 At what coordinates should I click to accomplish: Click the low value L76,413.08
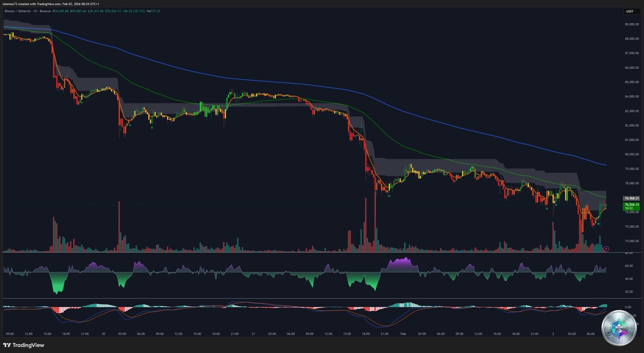coord(95,11)
